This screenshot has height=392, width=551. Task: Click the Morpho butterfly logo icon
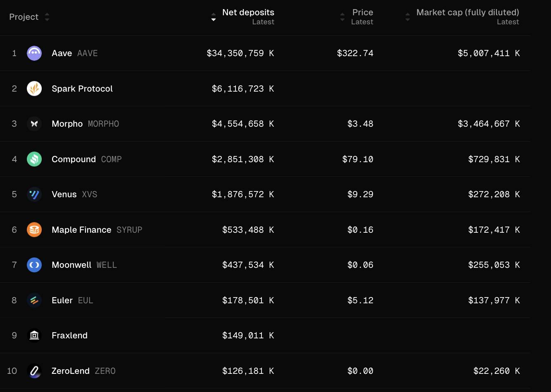34,124
